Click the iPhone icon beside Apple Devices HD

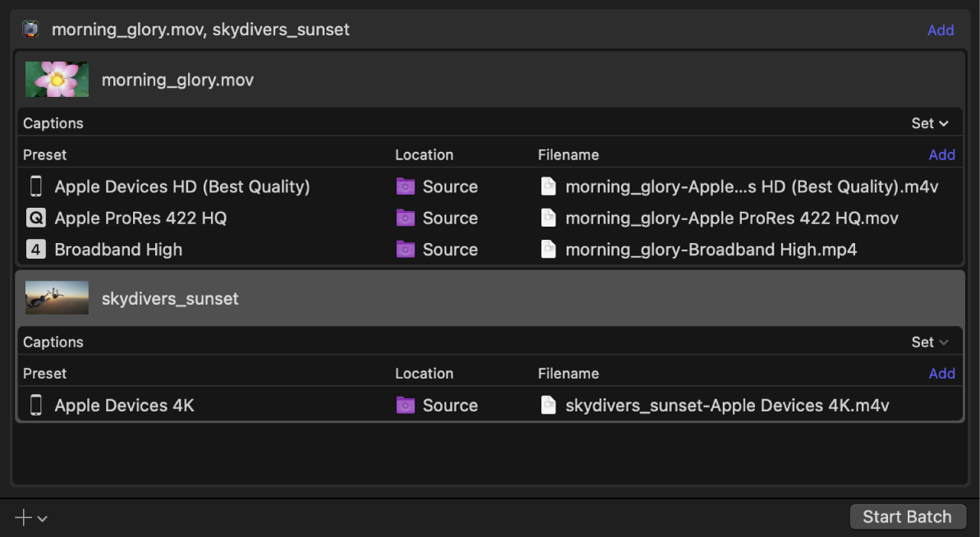pos(35,187)
